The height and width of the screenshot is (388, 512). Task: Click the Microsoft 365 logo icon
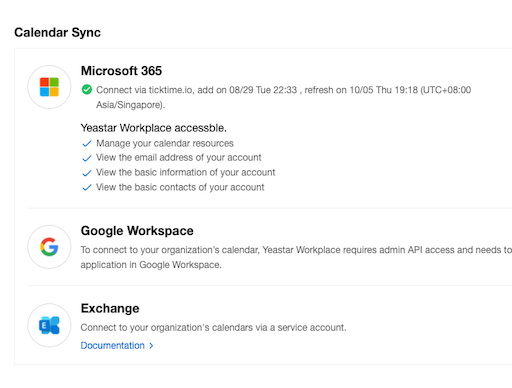point(49,87)
